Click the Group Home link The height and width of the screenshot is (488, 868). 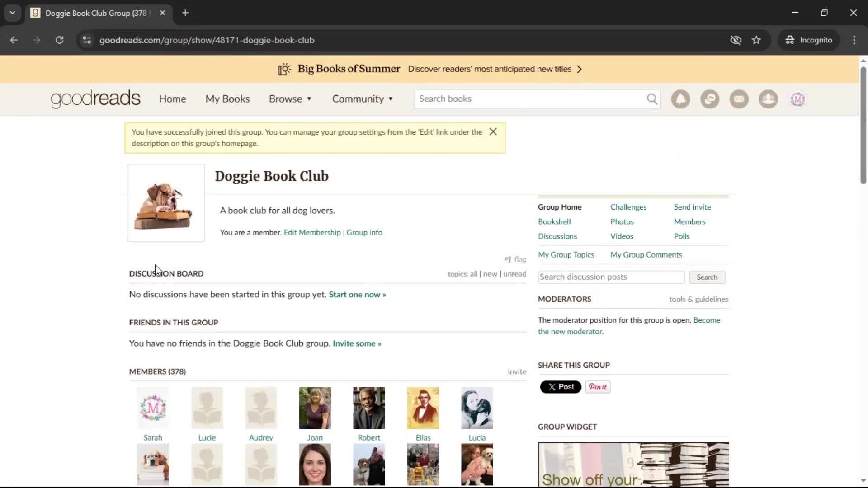[x=559, y=207]
